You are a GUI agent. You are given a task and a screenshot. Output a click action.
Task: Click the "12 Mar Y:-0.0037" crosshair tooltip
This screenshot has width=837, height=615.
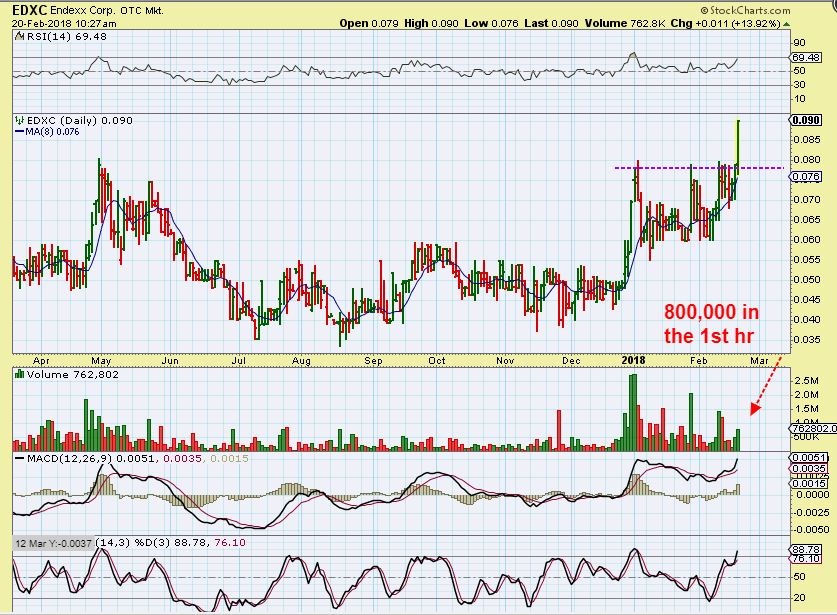pyautogui.click(x=52, y=543)
